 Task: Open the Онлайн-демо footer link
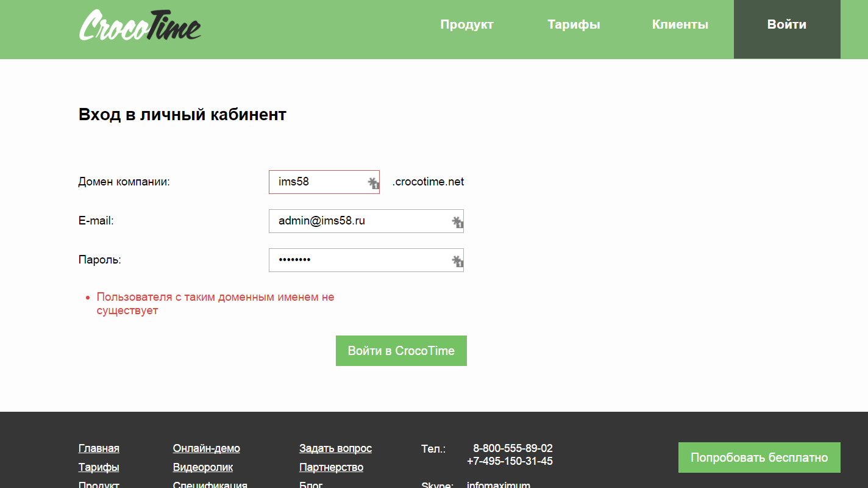[x=207, y=448]
